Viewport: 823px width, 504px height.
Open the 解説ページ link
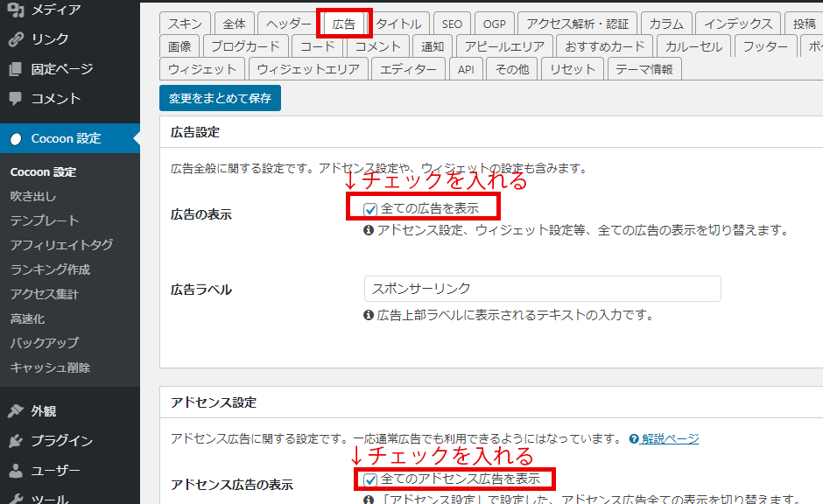coord(671,438)
